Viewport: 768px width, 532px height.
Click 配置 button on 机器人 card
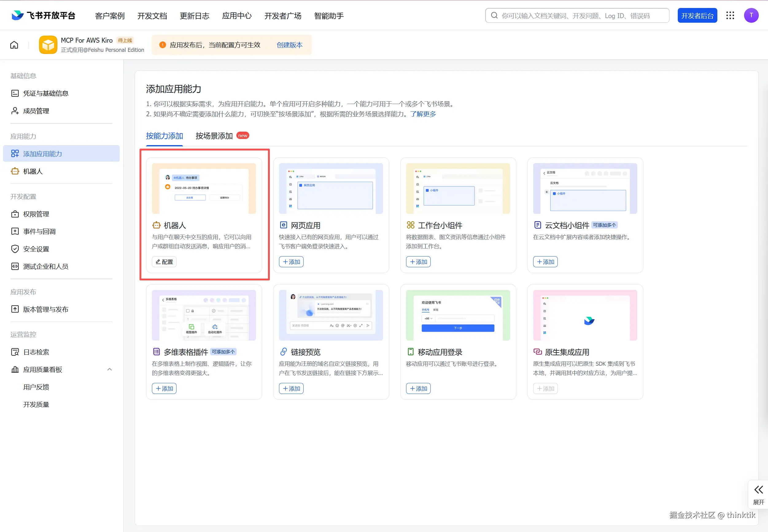(164, 262)
